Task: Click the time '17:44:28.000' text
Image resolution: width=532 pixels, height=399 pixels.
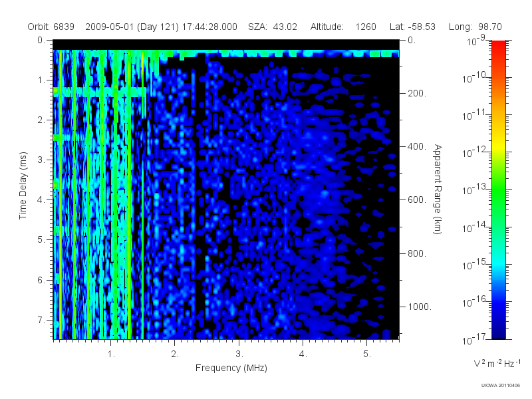Action: (209, 27)
